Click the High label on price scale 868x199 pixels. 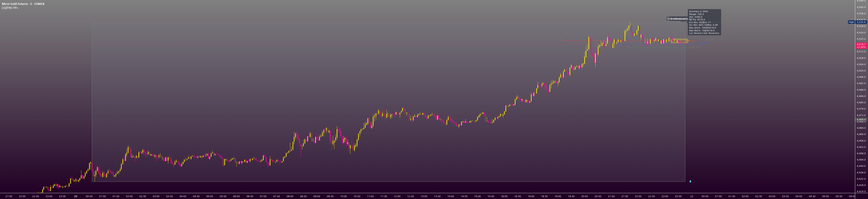click(x=851, y=22)
